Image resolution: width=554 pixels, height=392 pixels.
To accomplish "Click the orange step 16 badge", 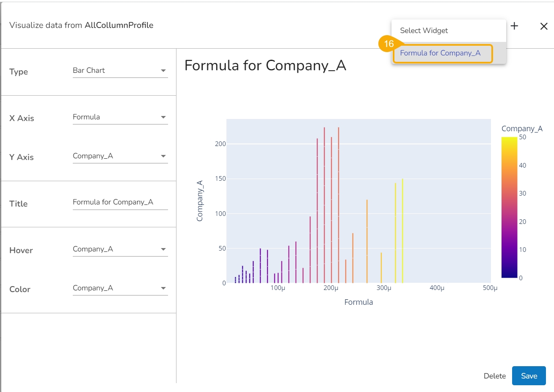I will (x=389, y=44).
